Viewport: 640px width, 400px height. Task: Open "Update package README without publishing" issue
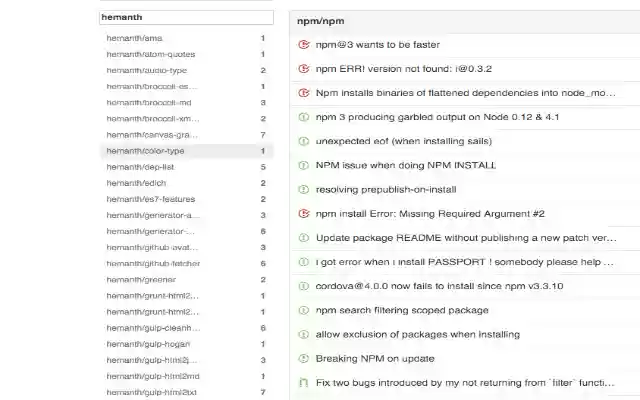[465, 238]
